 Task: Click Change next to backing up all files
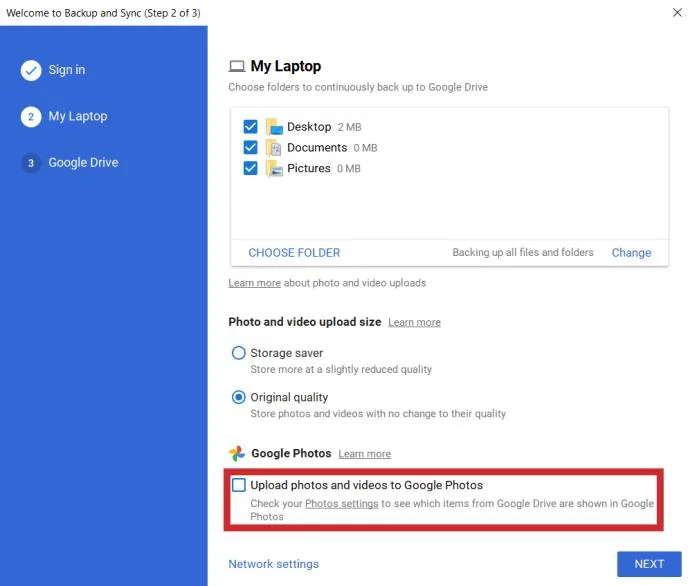click(x=631, y=253)
